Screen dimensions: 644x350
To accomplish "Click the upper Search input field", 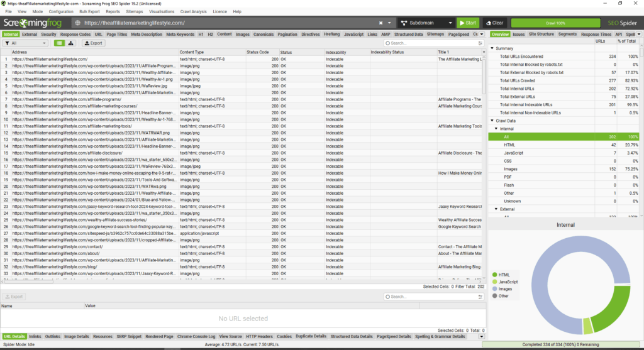I will 433,43.
